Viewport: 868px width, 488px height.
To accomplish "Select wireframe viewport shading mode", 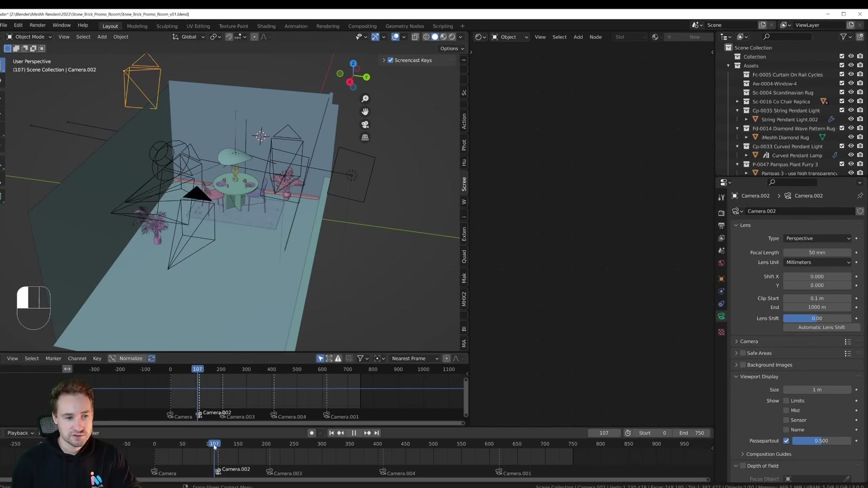I will 426,37.
